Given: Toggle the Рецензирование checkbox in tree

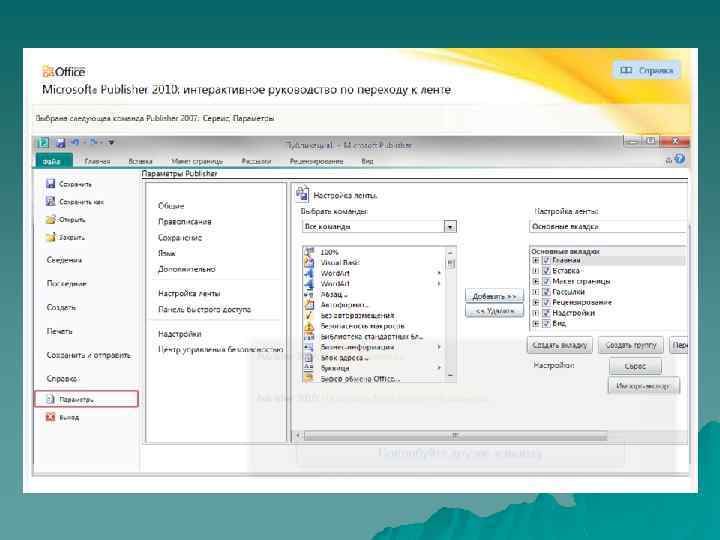Looking at the screenshot, I should click(546, 302).
